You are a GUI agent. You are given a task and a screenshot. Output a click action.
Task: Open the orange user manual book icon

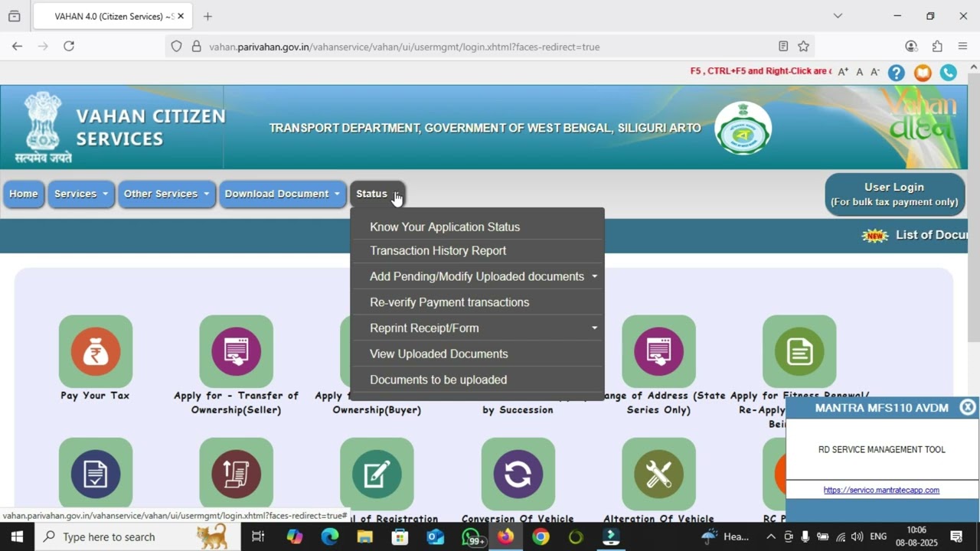923,73
